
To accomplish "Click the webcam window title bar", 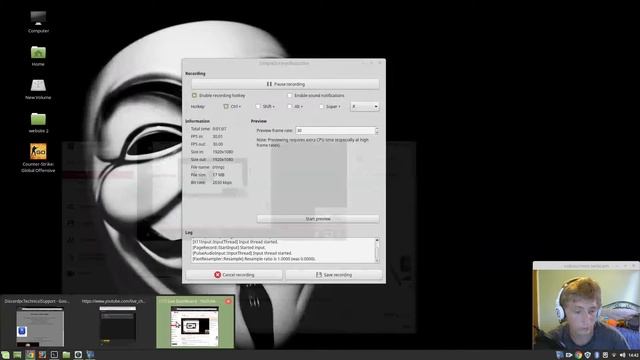I will (586, 266).
